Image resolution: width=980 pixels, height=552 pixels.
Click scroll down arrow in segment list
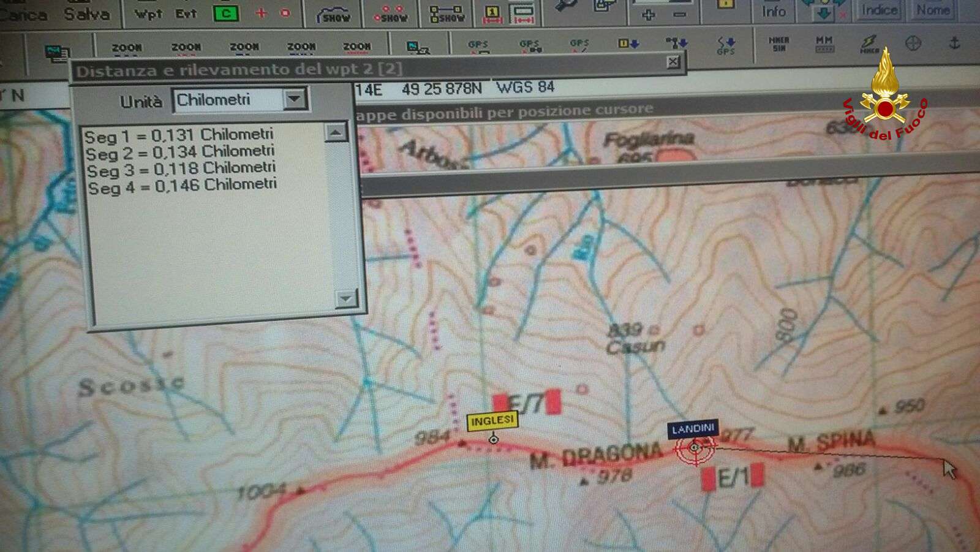pyautogui.click(x=346, y=298)
